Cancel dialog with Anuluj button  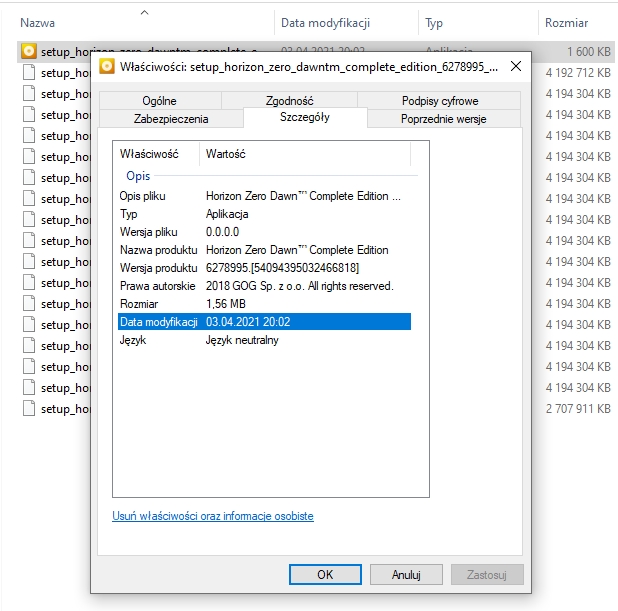pyautogui.click(x=406, y=574)
